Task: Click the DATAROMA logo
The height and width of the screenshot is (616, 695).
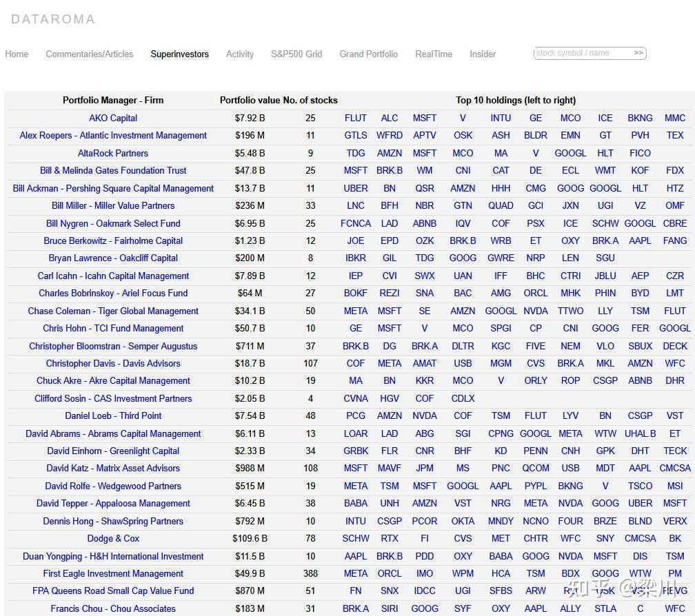Action: point(52,19)
